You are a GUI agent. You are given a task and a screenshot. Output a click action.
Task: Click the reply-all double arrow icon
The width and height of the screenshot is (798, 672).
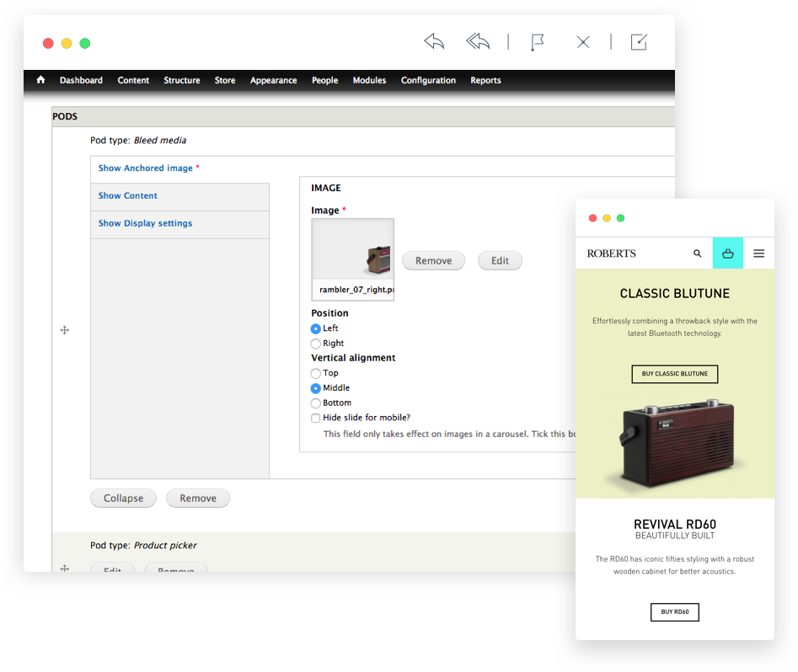(478, 41)
